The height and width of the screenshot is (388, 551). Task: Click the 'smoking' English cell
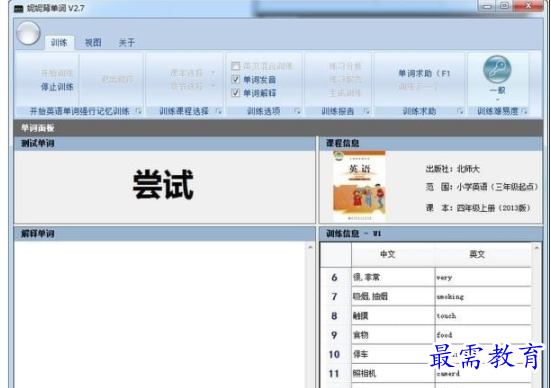coord(483,297)
